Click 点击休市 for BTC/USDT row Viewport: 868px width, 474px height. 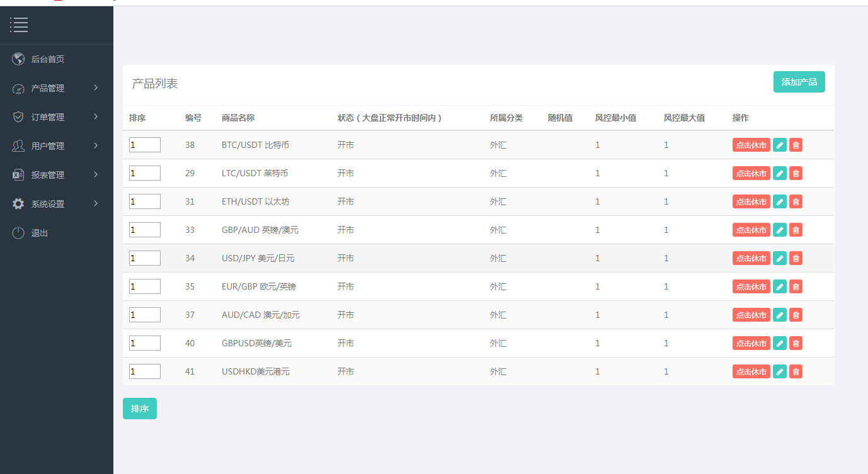[751, 145]
